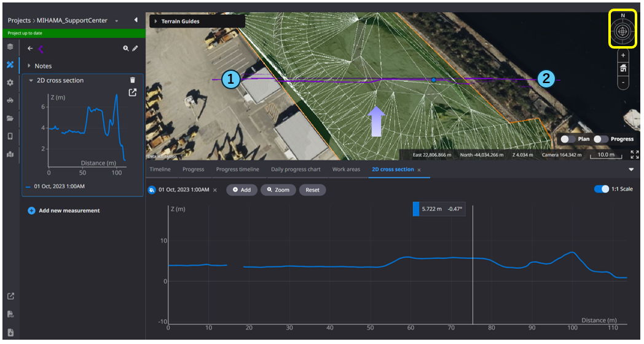644x344 pixels.
Task: Enable the Plan toggle
Action: [568, 139]
